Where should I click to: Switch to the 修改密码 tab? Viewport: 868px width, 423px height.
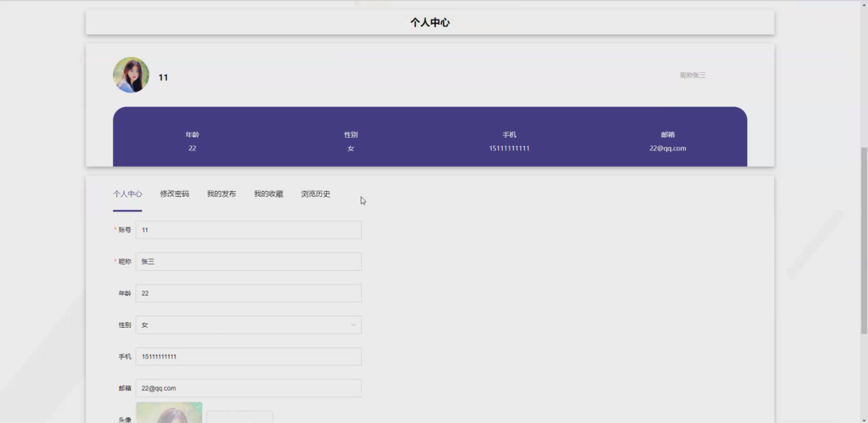click(174, 194)
